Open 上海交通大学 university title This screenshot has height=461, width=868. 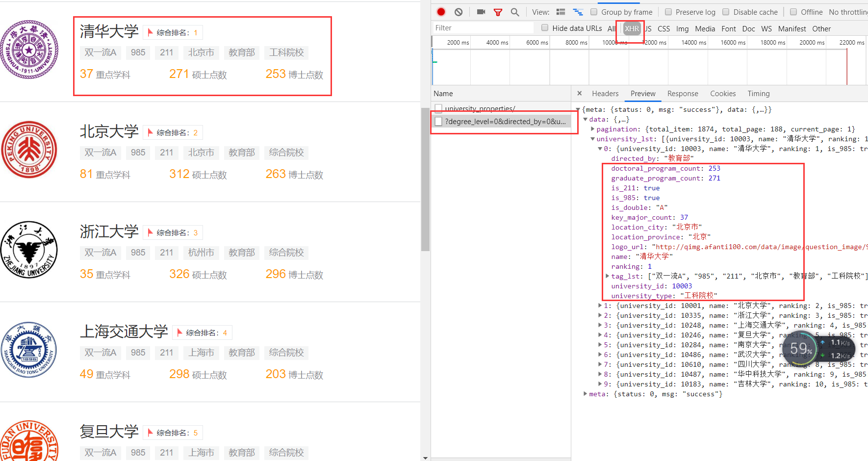pos(124,332)
